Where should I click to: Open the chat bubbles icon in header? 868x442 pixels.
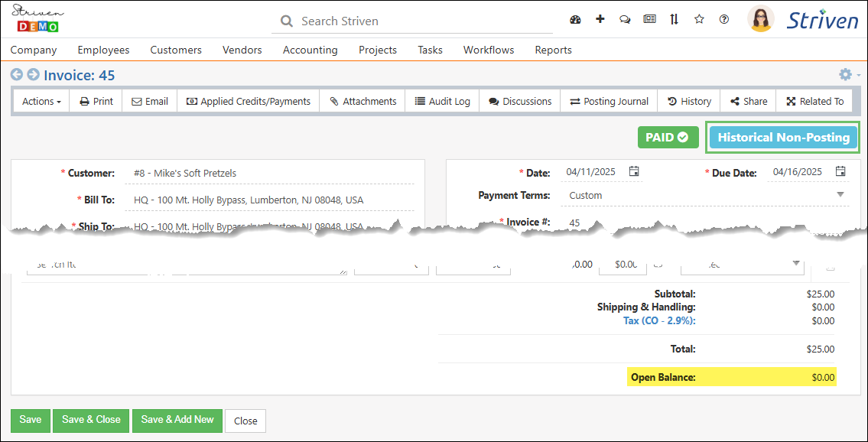[625, 19]
